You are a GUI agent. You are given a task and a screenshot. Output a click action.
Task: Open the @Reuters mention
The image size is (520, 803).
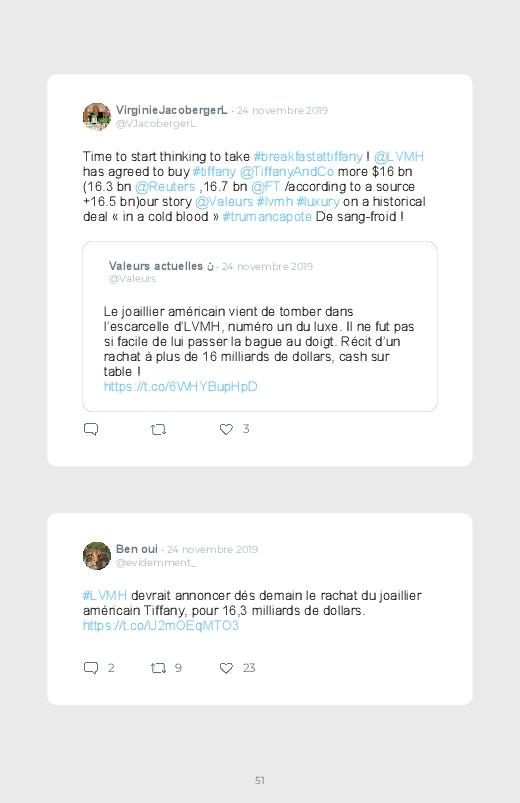pyautogui.click(x=165, y=186)
